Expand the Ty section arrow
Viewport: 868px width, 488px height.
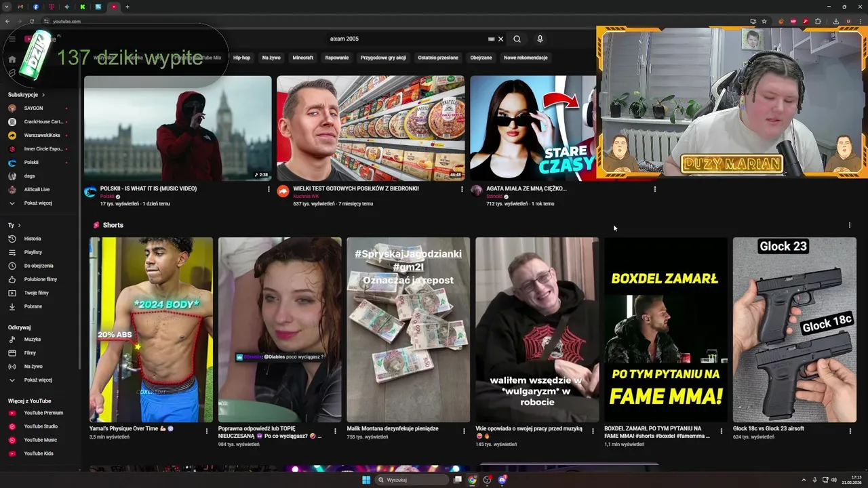click(x=19, y=225)
